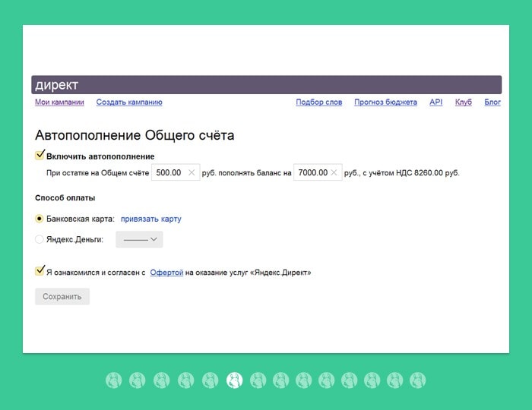Click the 7000.00 top-up amount field
532x410 pixels.
318,172
